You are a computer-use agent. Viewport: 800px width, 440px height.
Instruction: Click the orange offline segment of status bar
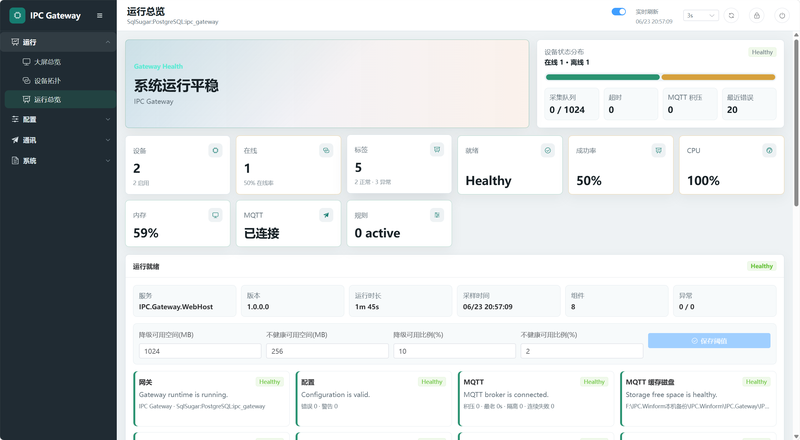pos(718,77)
